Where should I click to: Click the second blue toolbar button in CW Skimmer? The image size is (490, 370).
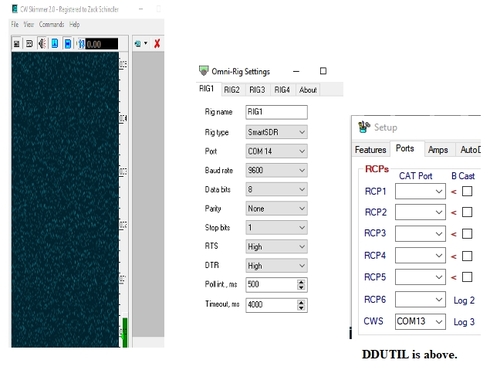(68, 44)
